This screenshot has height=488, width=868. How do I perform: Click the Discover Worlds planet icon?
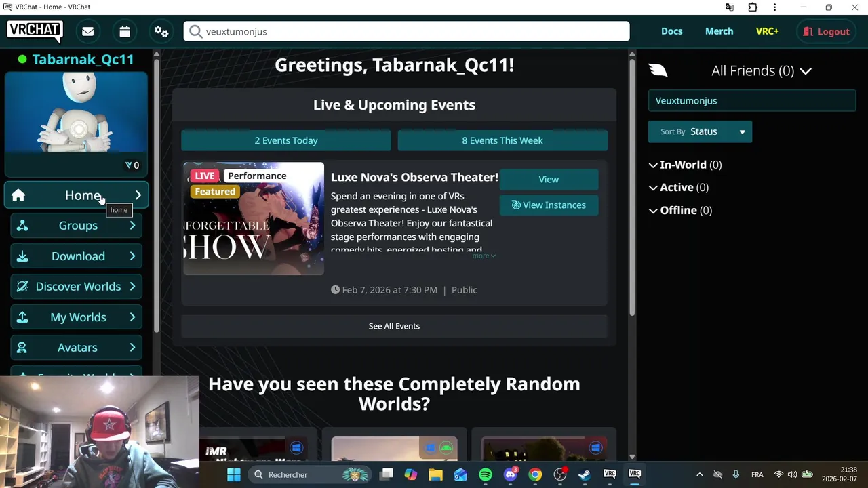(x=22, y=287)
